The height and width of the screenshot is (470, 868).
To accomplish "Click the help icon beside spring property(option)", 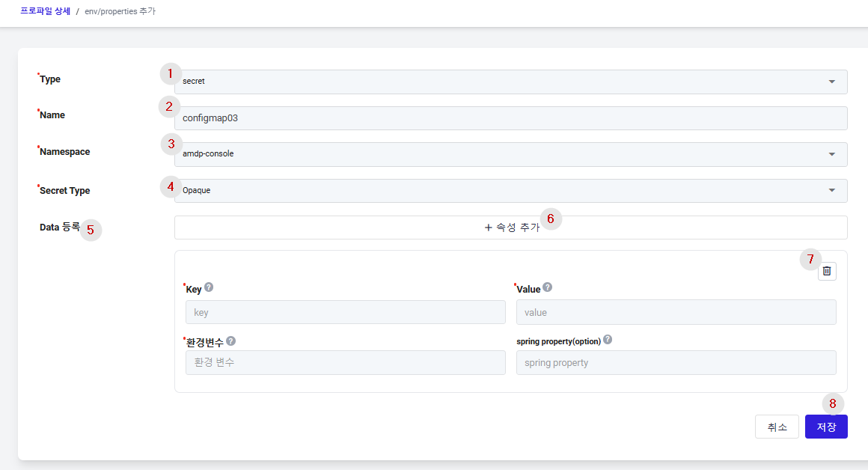I will (608, 339).
